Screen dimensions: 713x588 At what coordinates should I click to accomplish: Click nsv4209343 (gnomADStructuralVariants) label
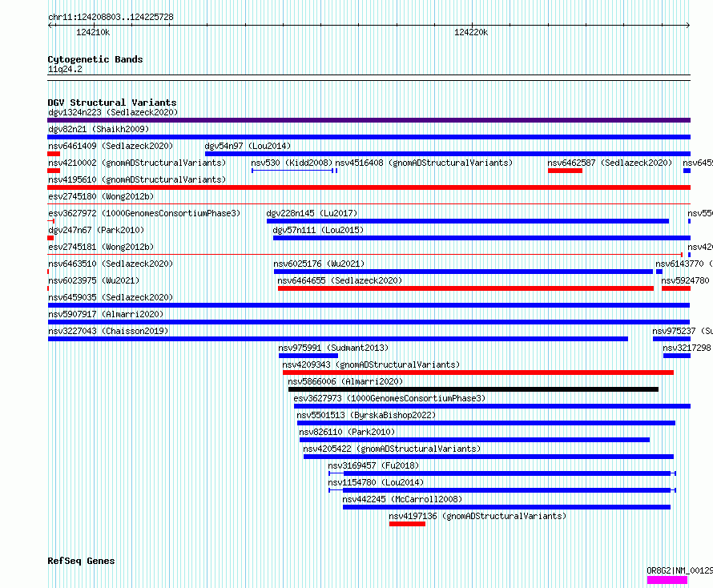tap(371, 364)
